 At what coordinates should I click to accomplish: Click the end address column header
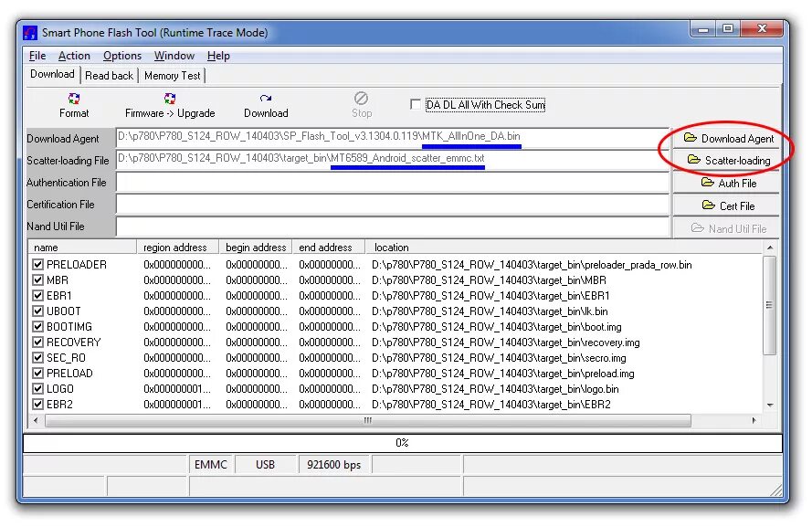329,248
